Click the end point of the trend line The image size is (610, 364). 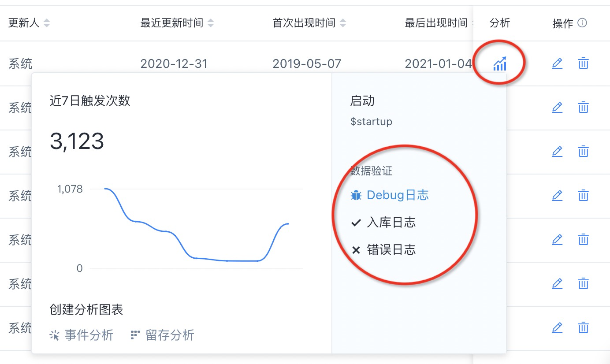pyautogui.click(x=288, y=224)
